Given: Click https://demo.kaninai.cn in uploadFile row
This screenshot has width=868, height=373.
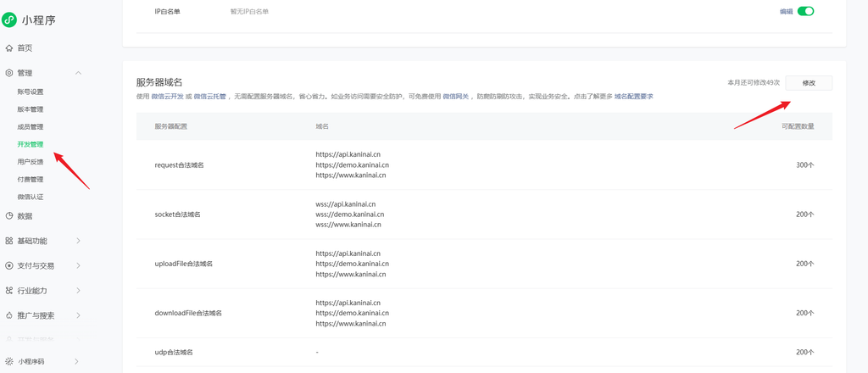Looking at the screenshot, I should pos(352,264).
